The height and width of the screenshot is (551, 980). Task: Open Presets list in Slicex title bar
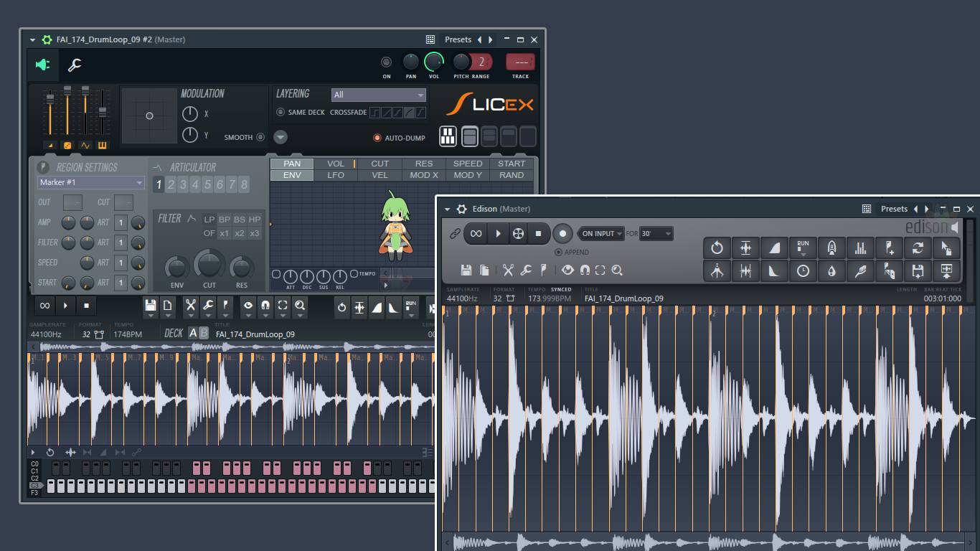pos(458,39)
